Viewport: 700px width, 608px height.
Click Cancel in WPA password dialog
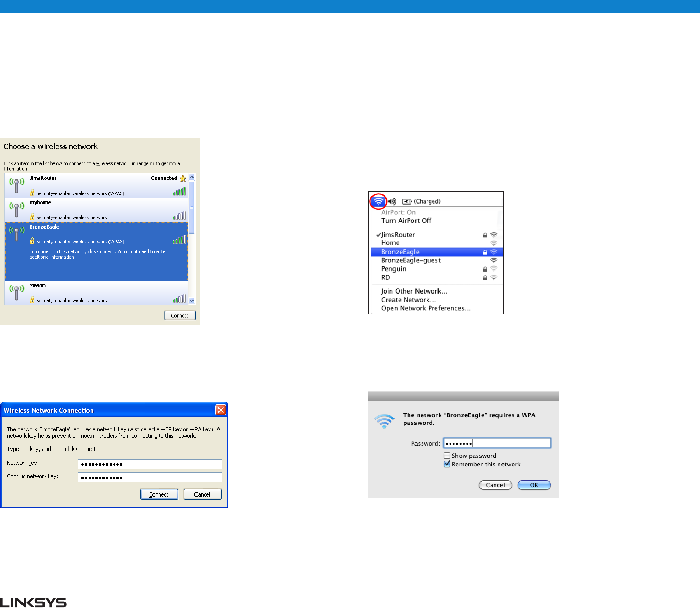click(x=495, y=485)
